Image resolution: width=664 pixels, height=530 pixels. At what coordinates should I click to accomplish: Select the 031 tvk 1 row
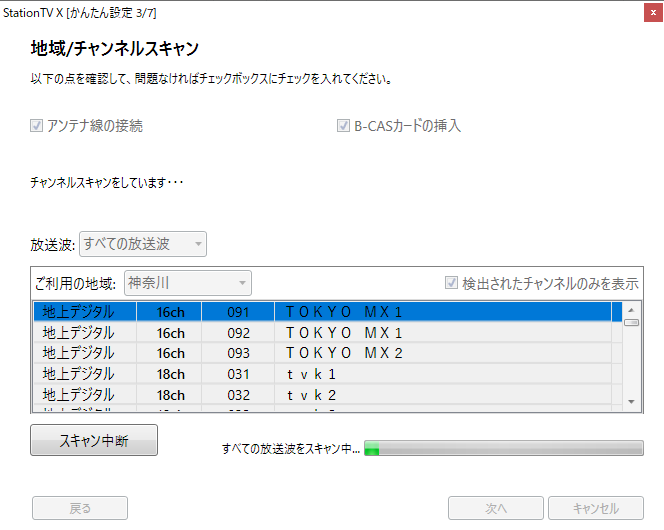point(327,374)
